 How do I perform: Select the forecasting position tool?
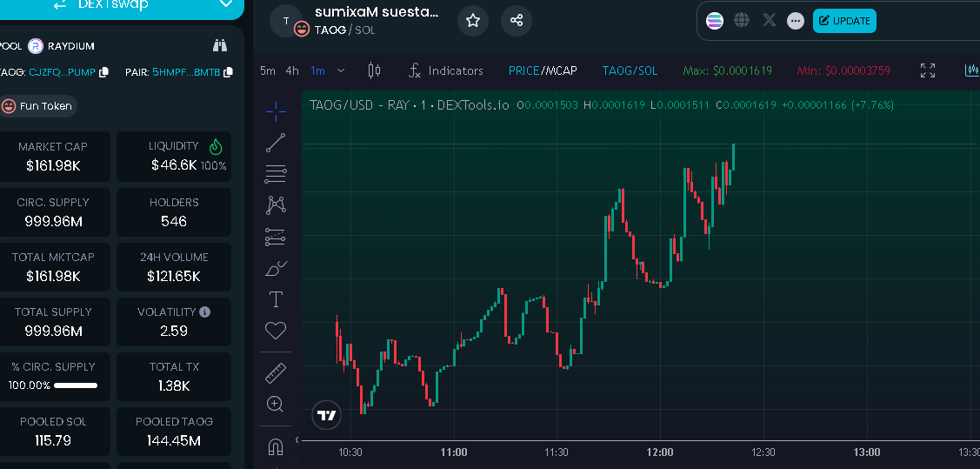[x=276, y=237]
